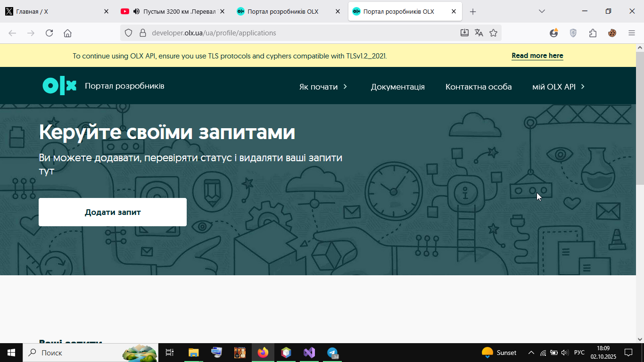
Task: Click the page scrollbar down arrow
Action: click(x=640, y=338)
